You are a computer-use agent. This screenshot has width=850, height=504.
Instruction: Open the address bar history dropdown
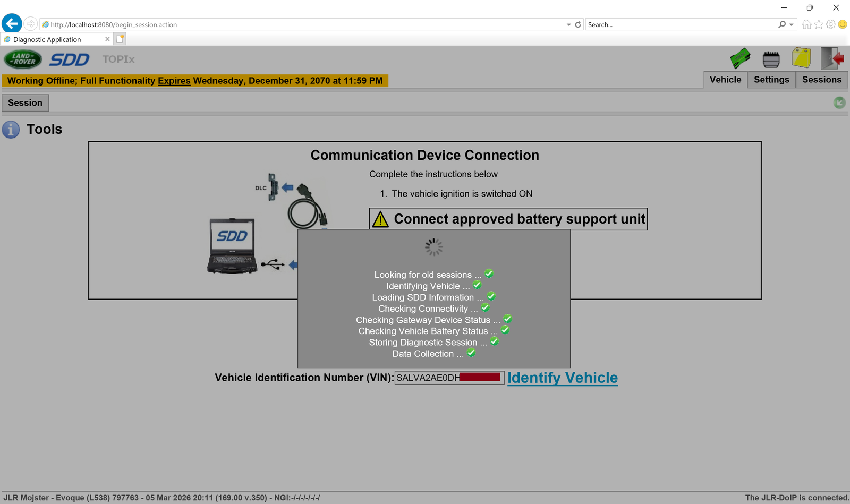tap(568, 24)
